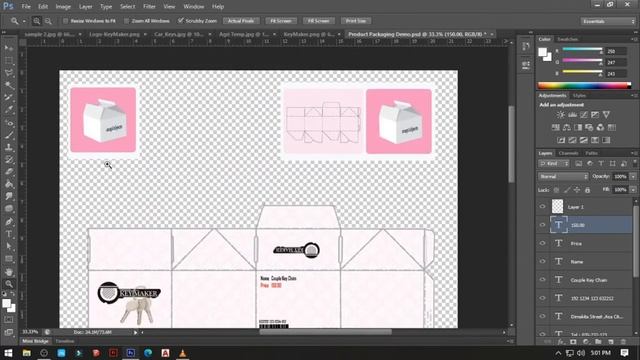Screen dimensions: 640x360
Task: Select the Paint Bucket tool
Action: [9, 184]
